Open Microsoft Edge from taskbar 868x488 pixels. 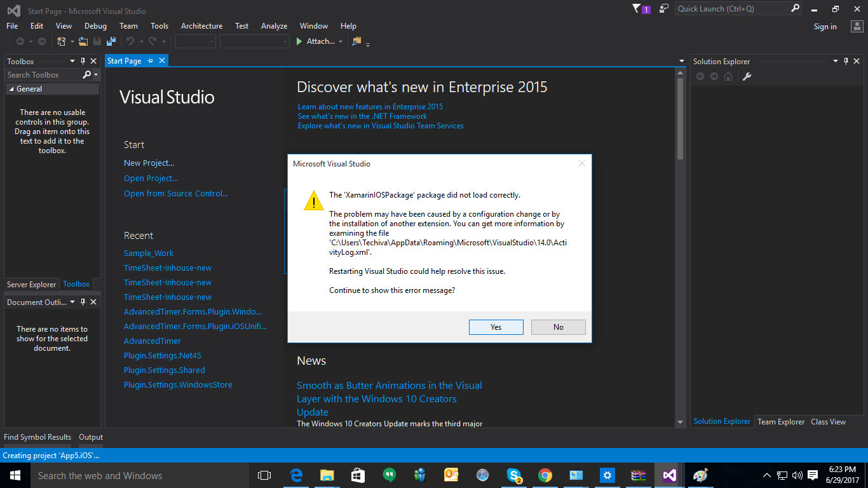click(296, 475)
